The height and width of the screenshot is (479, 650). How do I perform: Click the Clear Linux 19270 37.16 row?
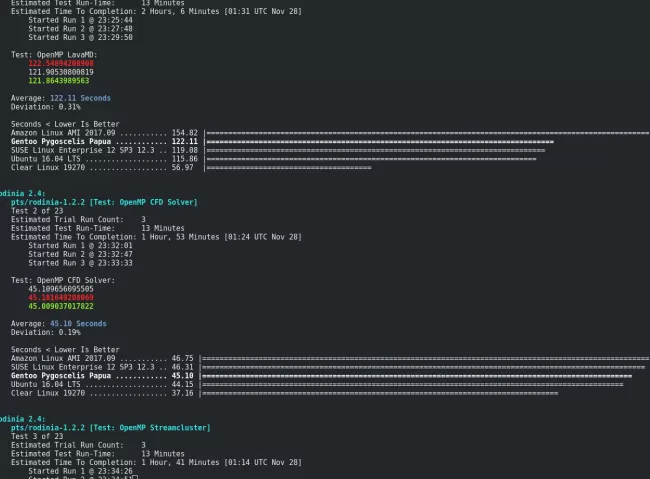(x=284, y=394)
